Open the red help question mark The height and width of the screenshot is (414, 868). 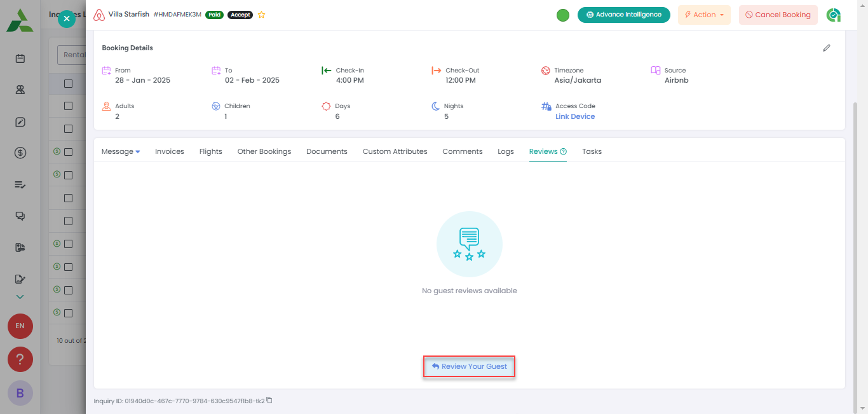(x=20, y=360)
